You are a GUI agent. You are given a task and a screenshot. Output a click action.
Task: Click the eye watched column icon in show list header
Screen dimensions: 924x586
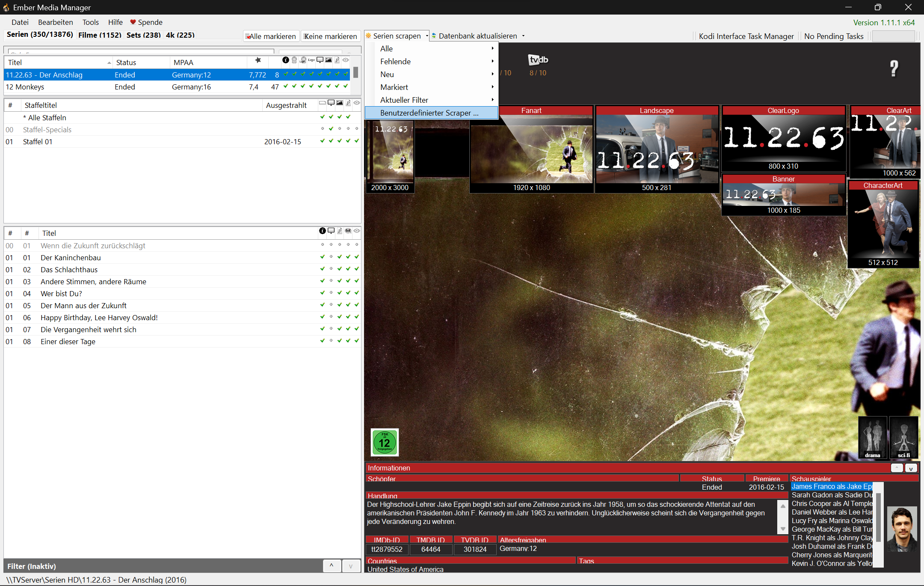(346, 60)
